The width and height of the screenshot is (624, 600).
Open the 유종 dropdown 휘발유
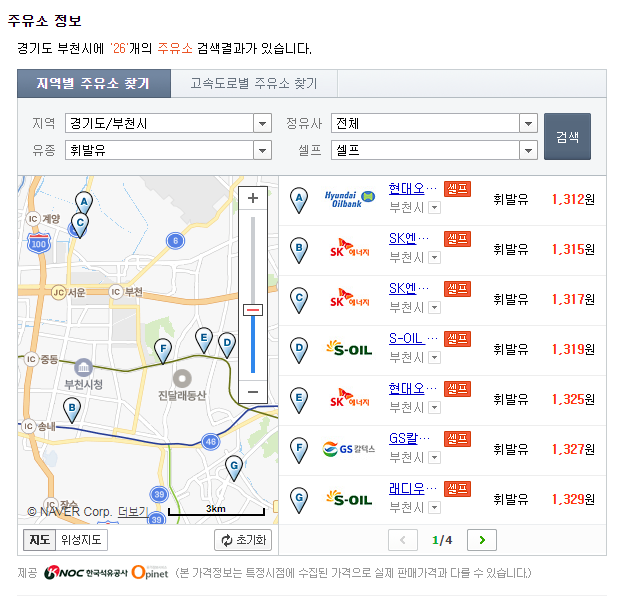coord(168,150)
